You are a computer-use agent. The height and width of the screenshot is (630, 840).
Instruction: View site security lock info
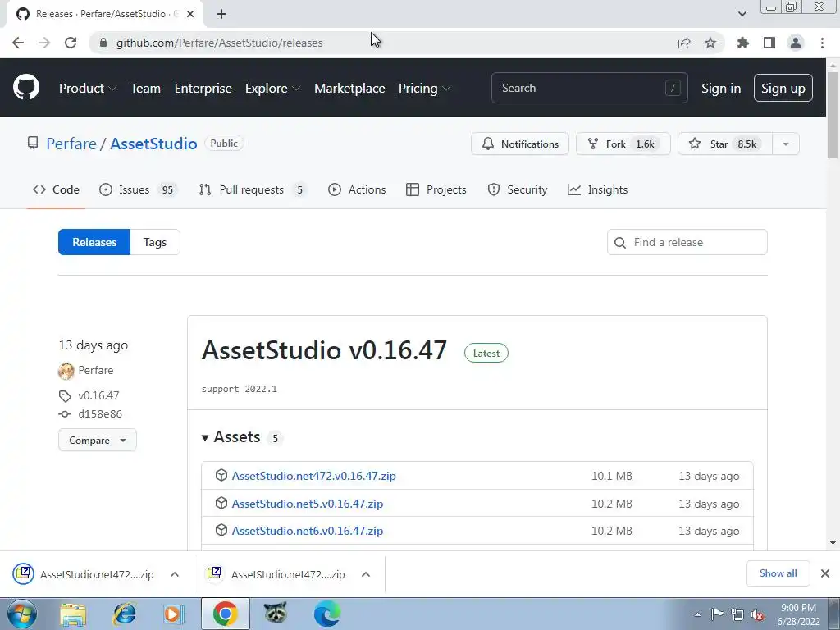[103, 43]
